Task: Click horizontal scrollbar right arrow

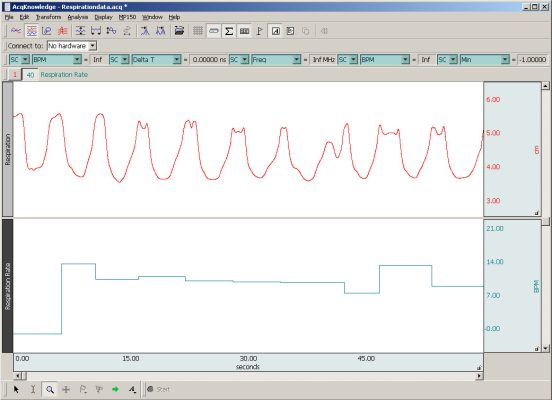Action: [479, 376]
